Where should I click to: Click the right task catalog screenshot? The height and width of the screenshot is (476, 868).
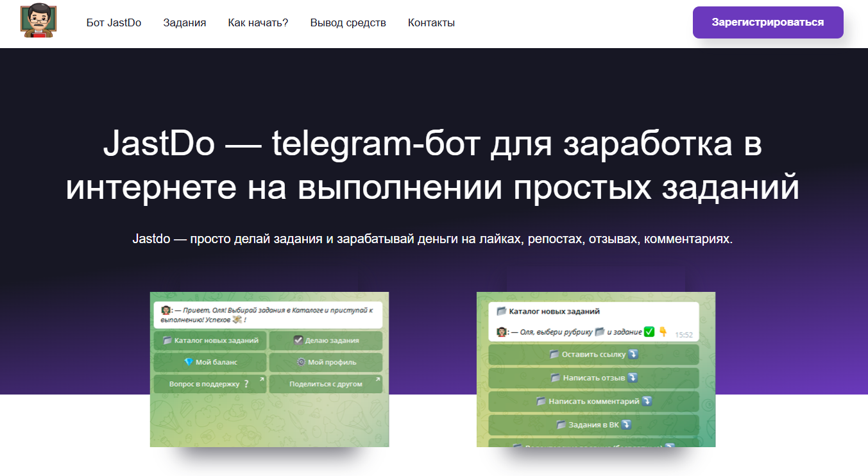coord(596,370)
